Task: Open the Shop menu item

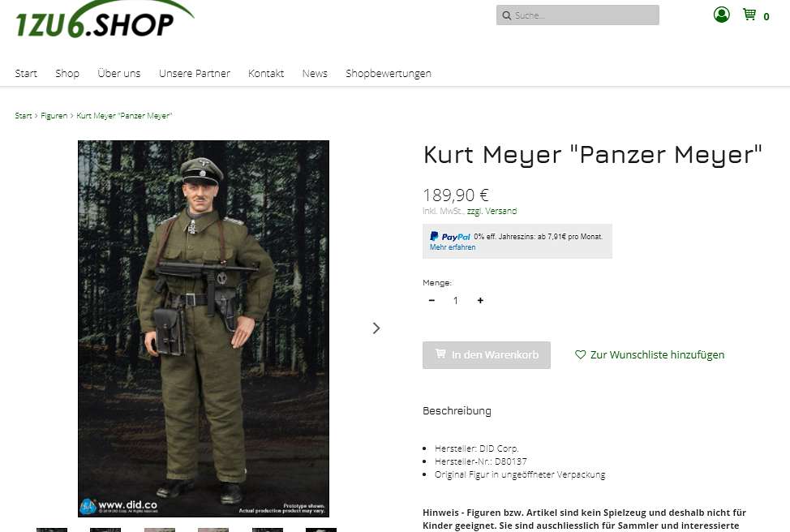Action: 67,74
